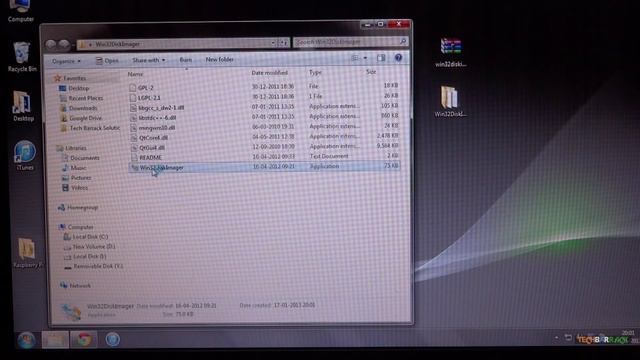
Task: Click the File Explorer taskbar button
Action: click(x=55, y=340)
